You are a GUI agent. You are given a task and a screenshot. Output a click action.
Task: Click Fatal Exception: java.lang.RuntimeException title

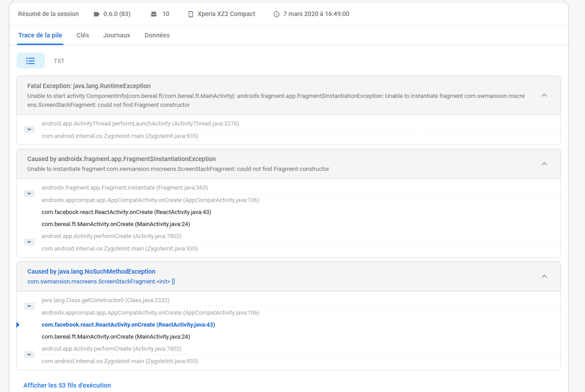[x=89, y=86]
